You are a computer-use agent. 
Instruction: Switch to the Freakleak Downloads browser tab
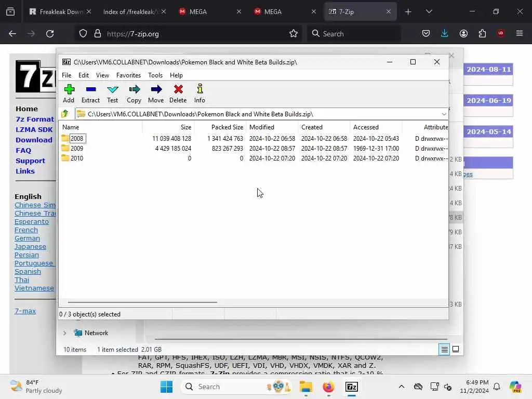pyautogui.click(x=60, y=12)
